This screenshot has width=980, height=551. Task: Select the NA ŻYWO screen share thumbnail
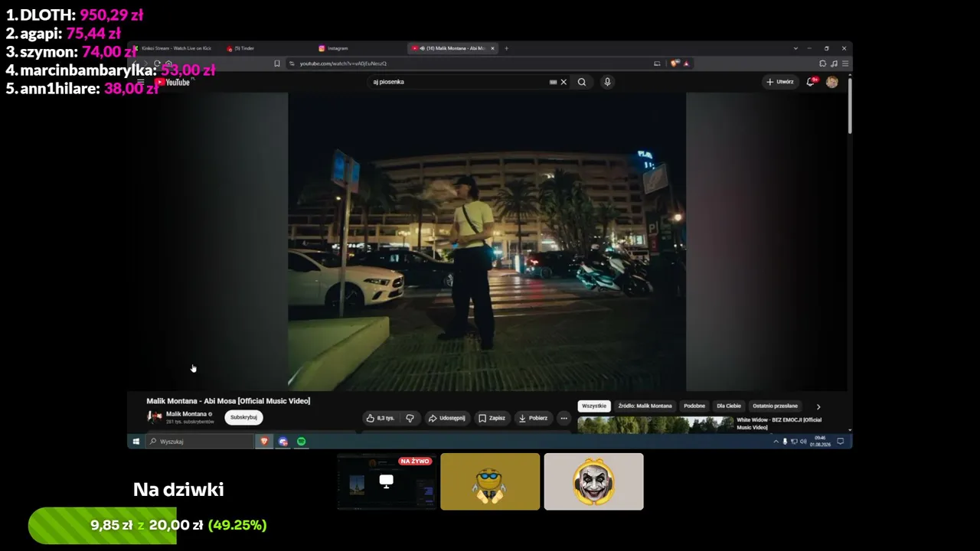point(387,481)
